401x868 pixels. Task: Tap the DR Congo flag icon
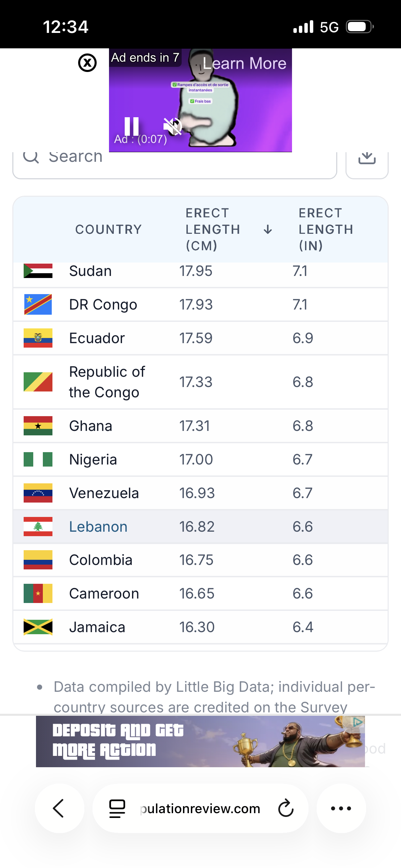pyautogui.click(x=38, y=304)
